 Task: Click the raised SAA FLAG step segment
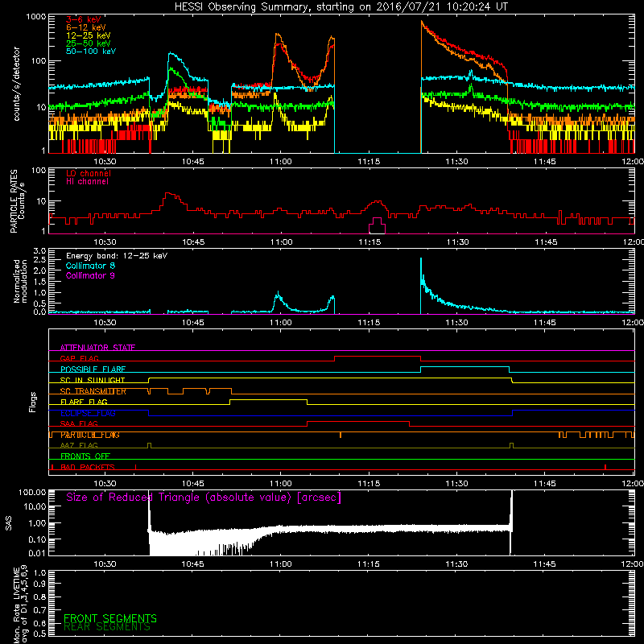[358, 421]
